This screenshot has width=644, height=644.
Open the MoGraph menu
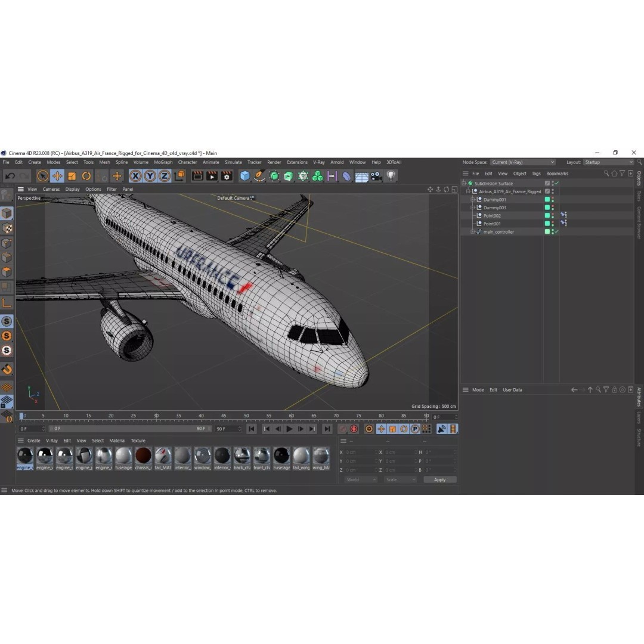(x=163, y=162)
